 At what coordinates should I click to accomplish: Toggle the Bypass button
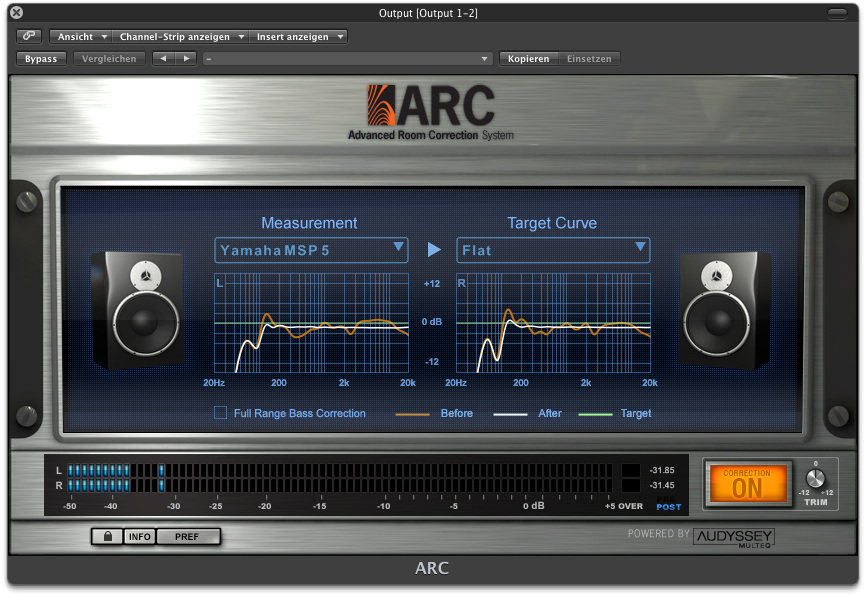pyautogui.click(x=41, y=59)
